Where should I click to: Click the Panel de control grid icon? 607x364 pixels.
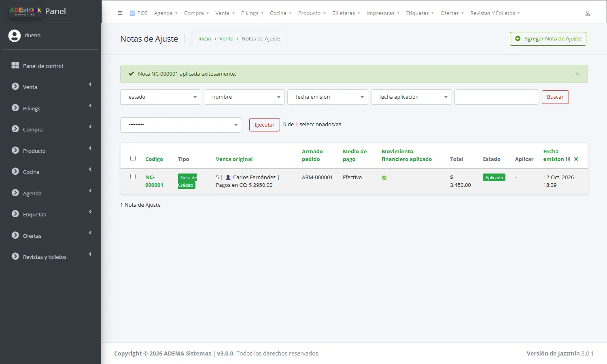pyautogui.click(x=15, y=66)
